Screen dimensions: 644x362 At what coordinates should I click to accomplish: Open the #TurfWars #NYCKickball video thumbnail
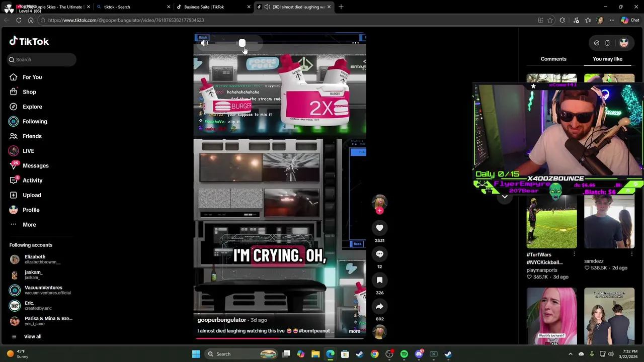click(x=551, y=221)
